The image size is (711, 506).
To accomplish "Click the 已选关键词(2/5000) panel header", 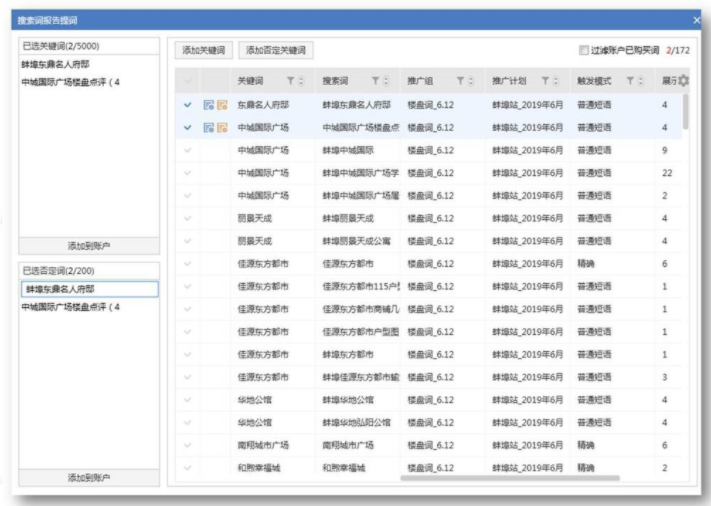I will (89, 46).
